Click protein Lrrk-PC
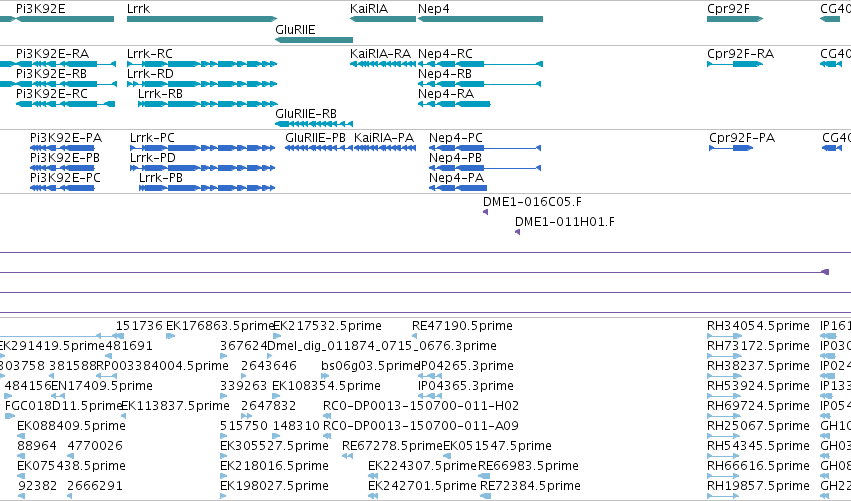The width and height of the screenshot is (851, 501). [202, 148]
